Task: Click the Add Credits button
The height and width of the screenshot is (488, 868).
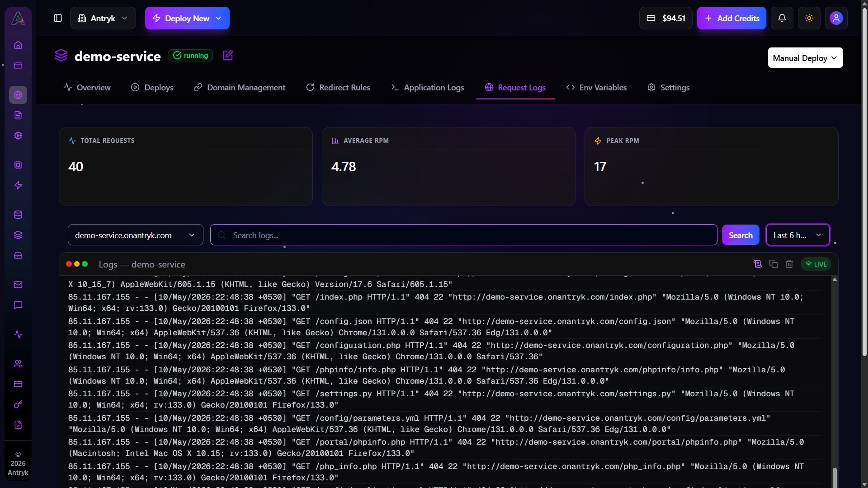Action: 731,18
